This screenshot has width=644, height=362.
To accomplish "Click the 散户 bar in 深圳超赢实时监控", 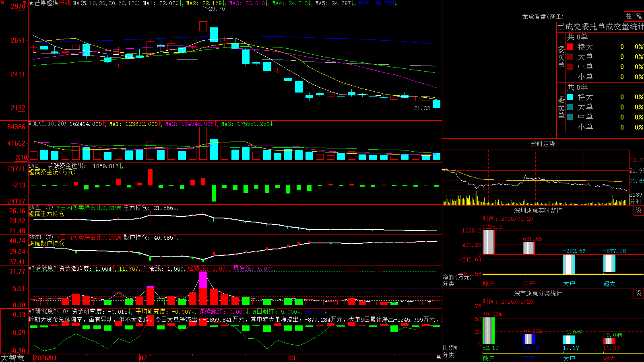I will (488, 242).
